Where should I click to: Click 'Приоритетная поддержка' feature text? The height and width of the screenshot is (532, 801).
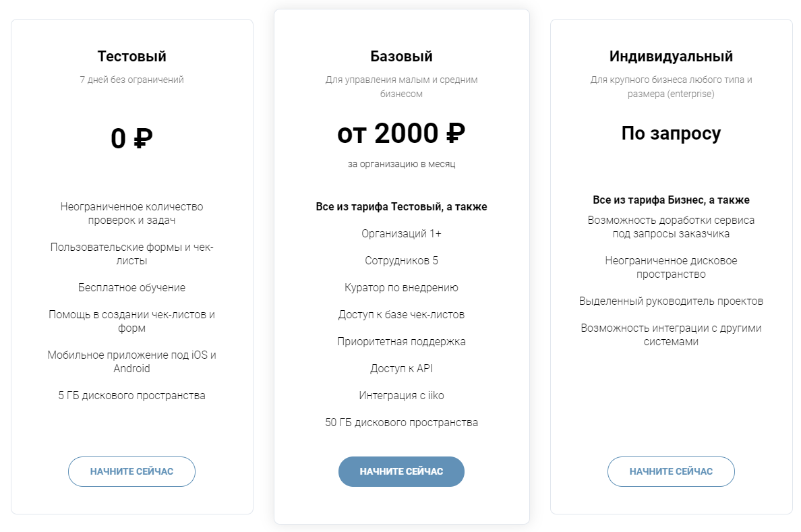(x=401, y=341)
